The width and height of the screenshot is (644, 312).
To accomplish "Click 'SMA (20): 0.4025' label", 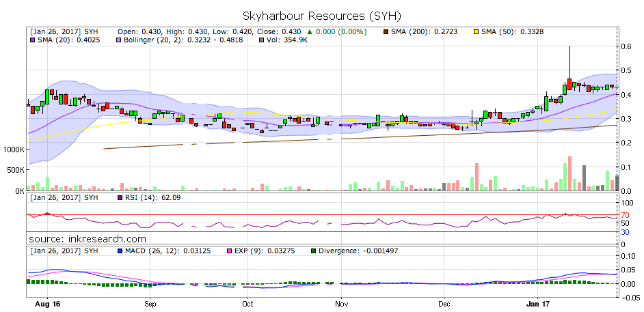I will pyautogui.click(x=68, y=40).
